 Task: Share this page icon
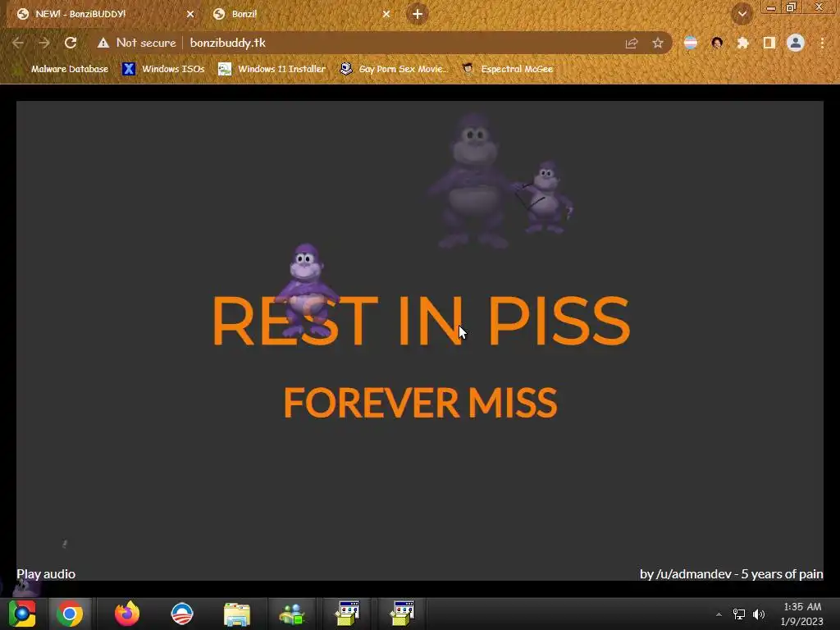pos(632,43)
